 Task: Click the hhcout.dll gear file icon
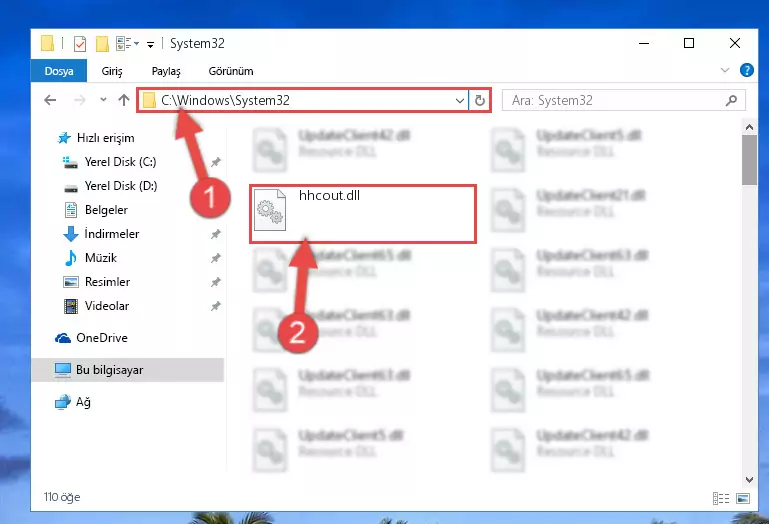[270, 210]
